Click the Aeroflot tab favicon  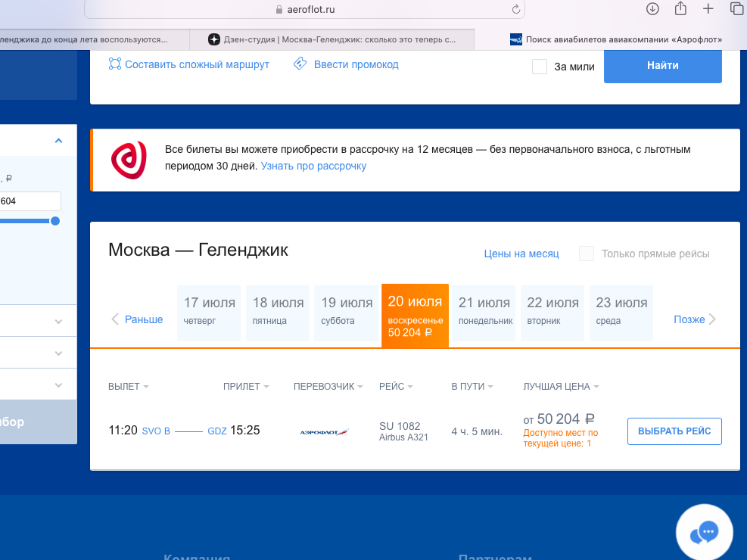[x=515, y=39]
